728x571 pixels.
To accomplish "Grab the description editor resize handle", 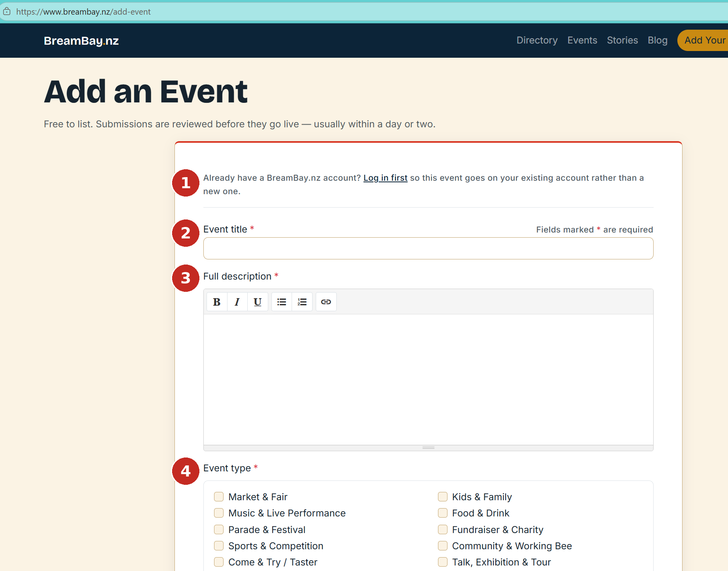I will 428,448.
